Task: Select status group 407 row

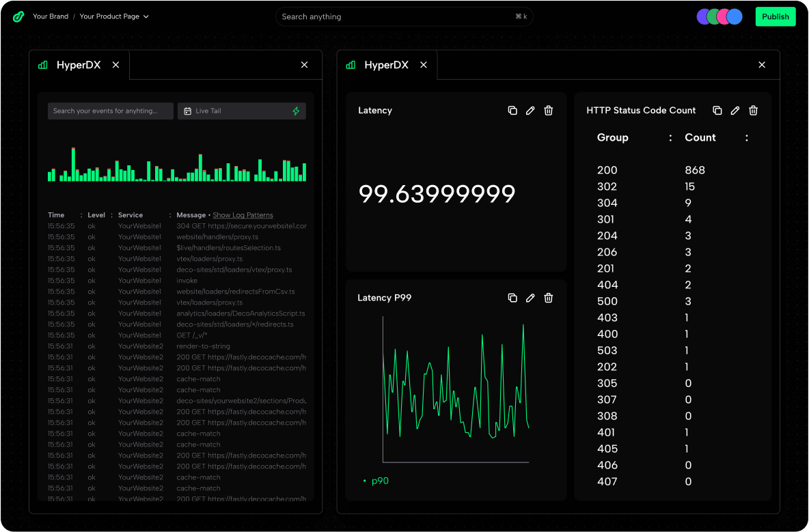Action: point(673,481)
